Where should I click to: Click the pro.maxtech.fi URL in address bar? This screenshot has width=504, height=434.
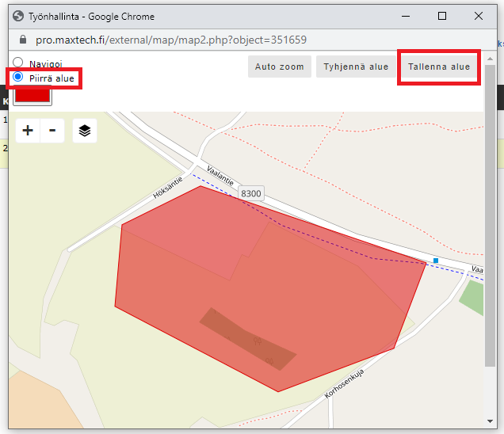point(171,40)
